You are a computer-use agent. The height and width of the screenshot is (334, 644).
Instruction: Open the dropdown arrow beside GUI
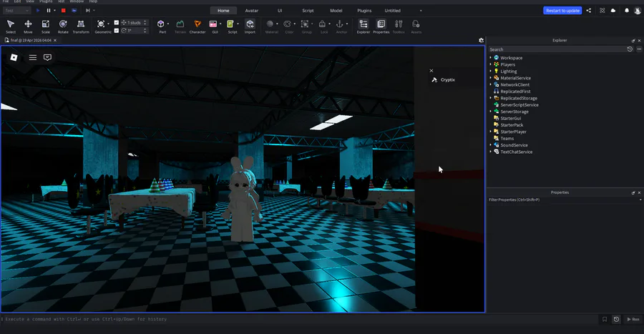point(220,24)
